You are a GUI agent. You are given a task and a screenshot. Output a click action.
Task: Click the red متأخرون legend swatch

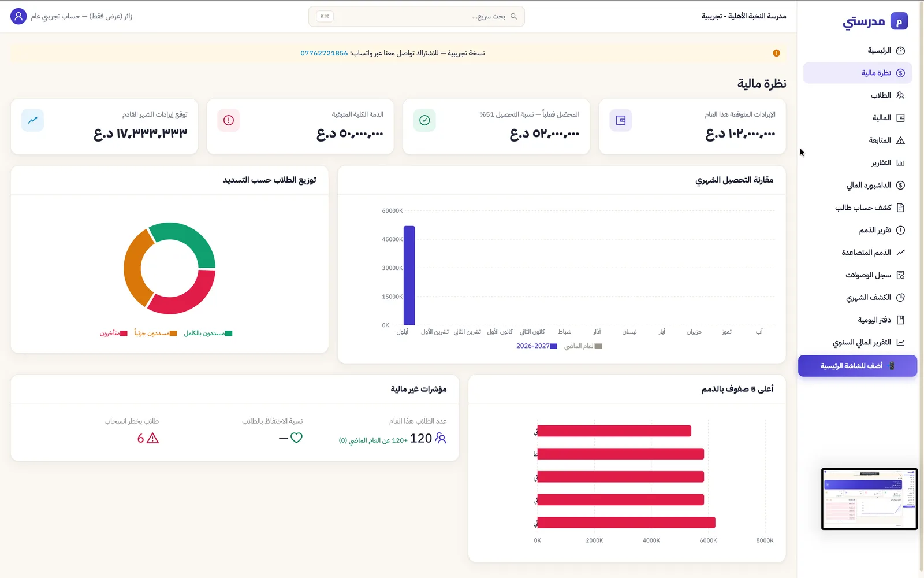[124, 334]
